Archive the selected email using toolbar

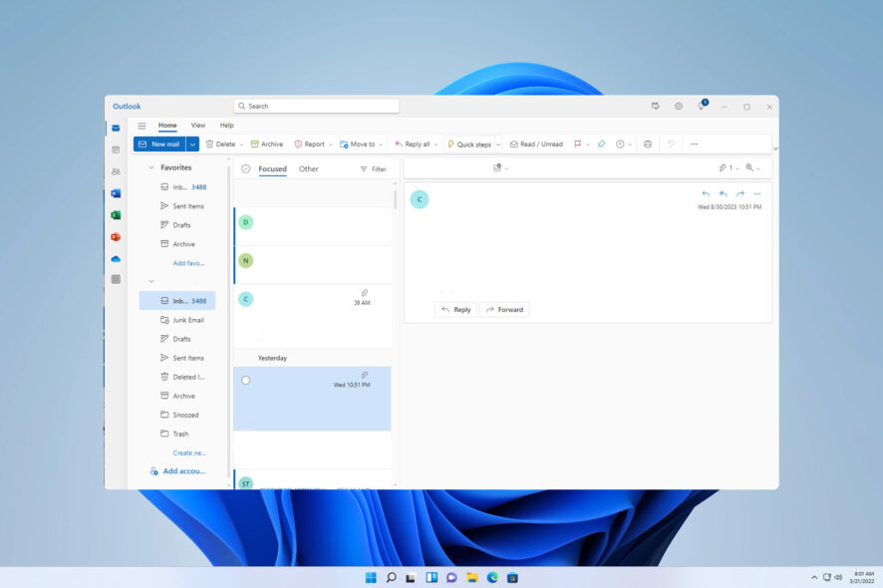(267, 144)
